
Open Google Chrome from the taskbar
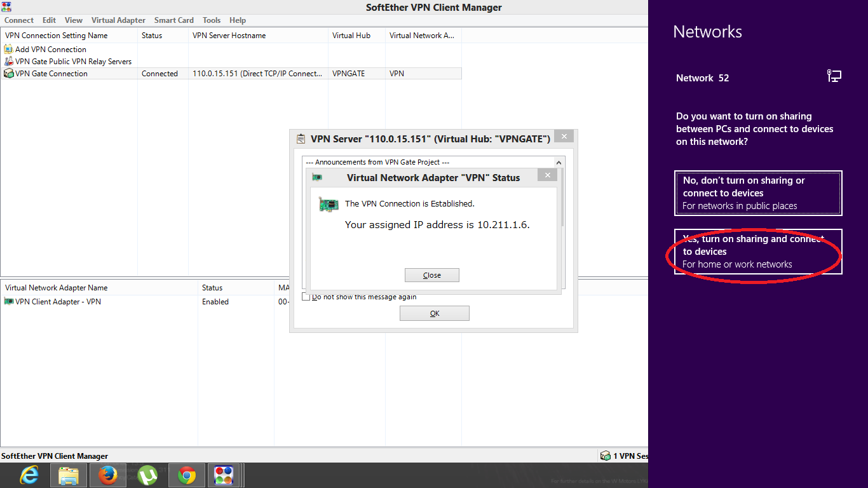pos(187,475)
